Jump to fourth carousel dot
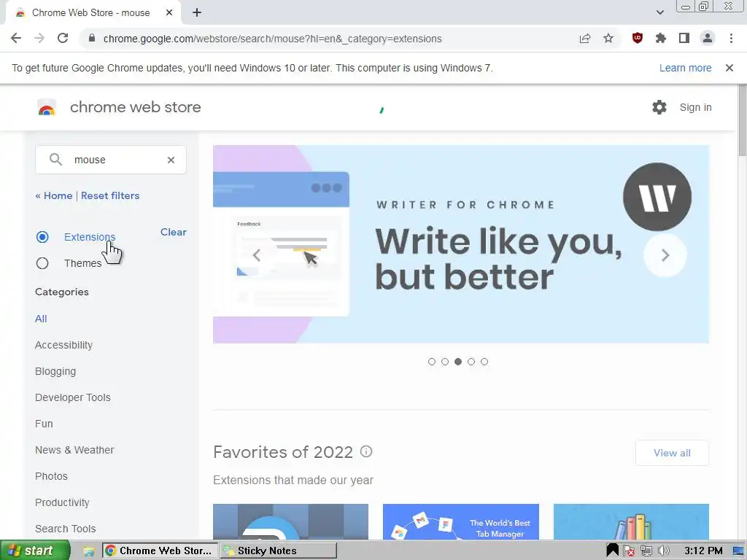747x560 pixels. (471, 362)
